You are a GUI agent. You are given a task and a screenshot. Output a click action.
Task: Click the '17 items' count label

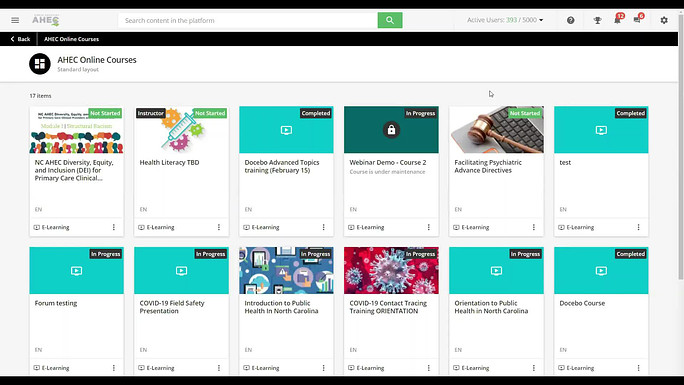click(41, 95)
